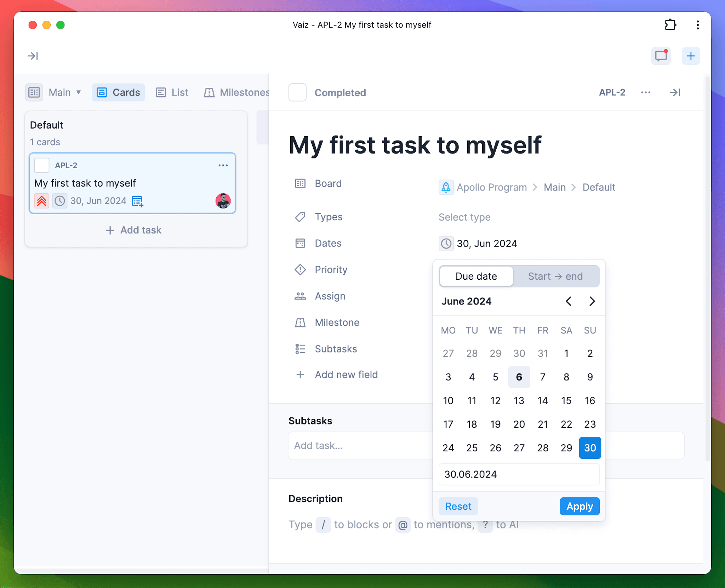Click Reset to clear selected date

[458, 506]
